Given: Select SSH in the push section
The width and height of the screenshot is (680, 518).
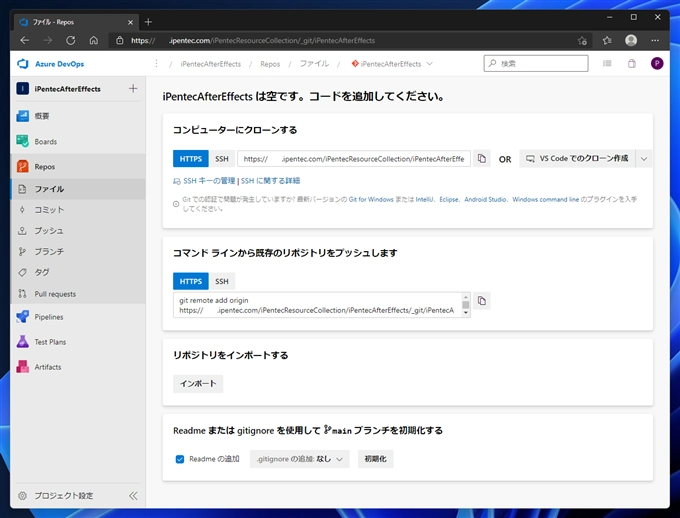Looking at the screenshot, I should (222, 281).
